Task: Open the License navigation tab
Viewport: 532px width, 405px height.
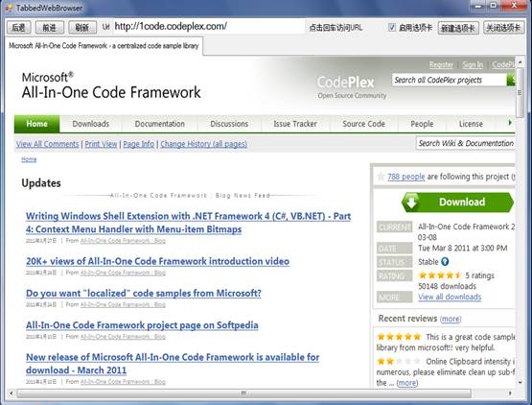Action: (471, 124)
